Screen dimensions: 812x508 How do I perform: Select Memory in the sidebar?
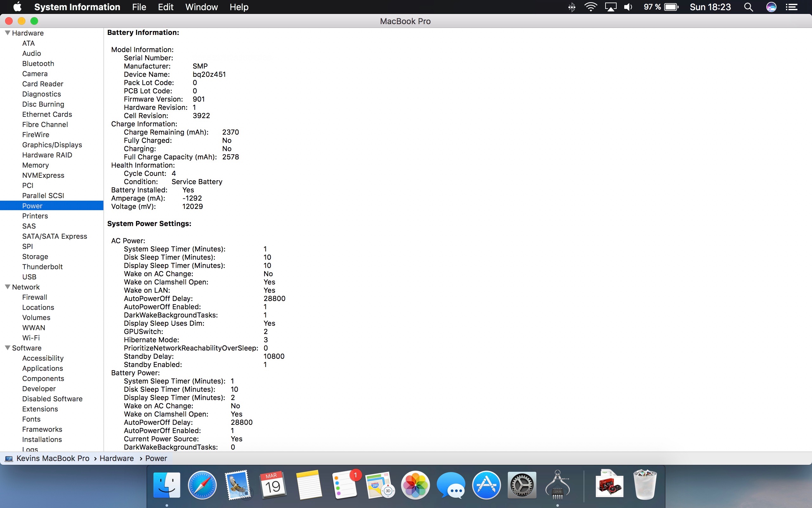[x=36, y=165]
